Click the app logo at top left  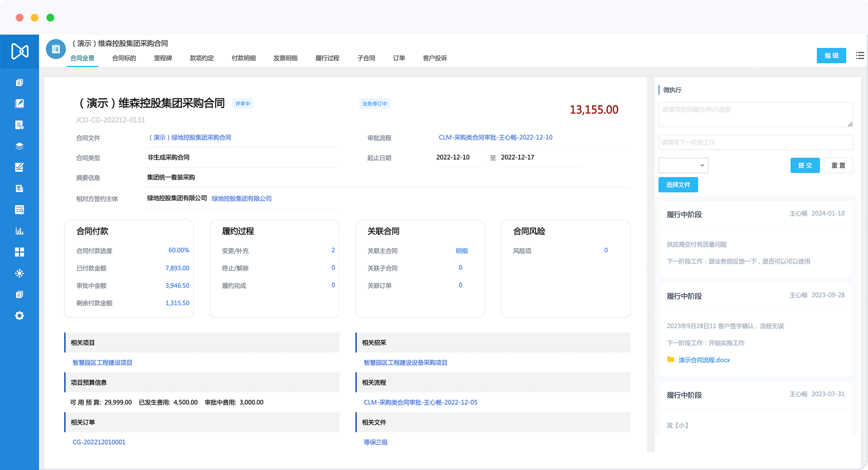[20, 51]
